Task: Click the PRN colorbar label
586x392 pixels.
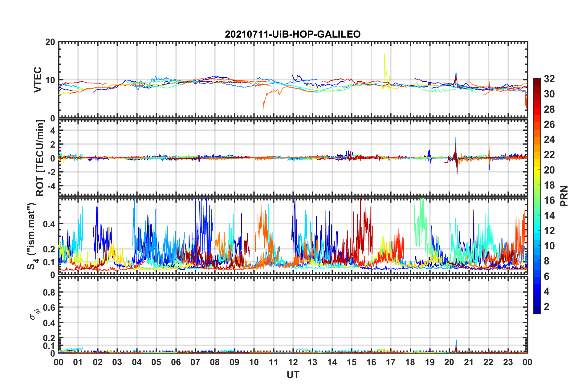Action: click(x=564, y=196)
